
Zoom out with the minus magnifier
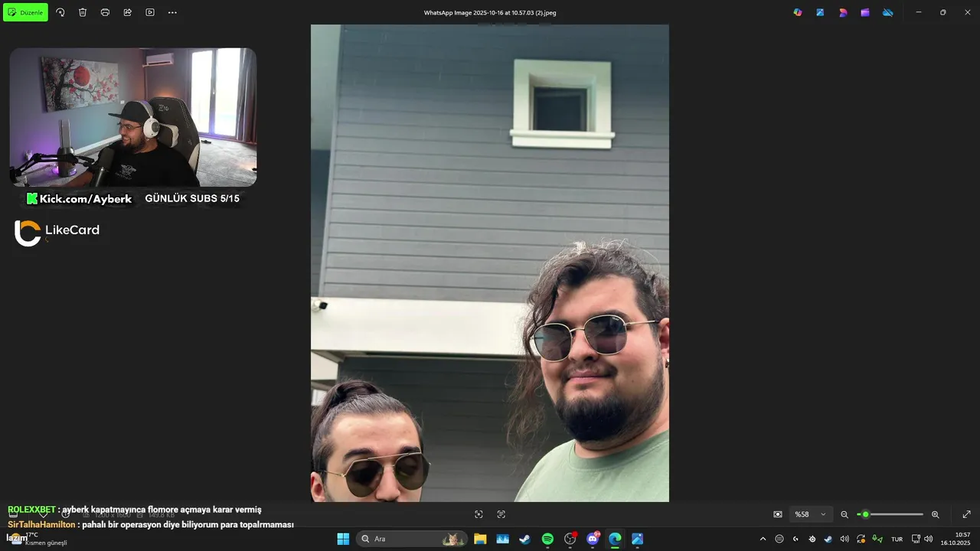click(x=844, y=514)
